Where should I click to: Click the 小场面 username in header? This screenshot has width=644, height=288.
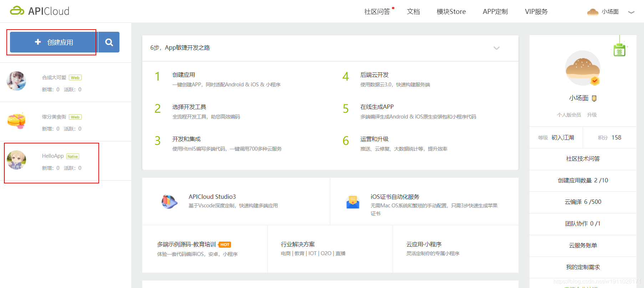tap(610, 11)
